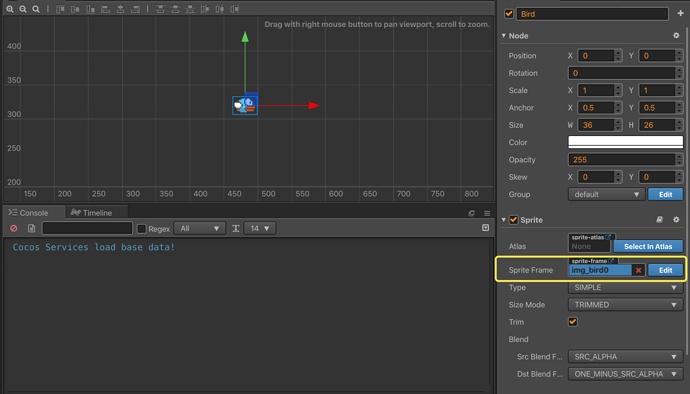This screenshot has height=394, width=690.
Task: Disable the Sprite component checkbox
Action: pyautogui.click(x=513, y=220)
